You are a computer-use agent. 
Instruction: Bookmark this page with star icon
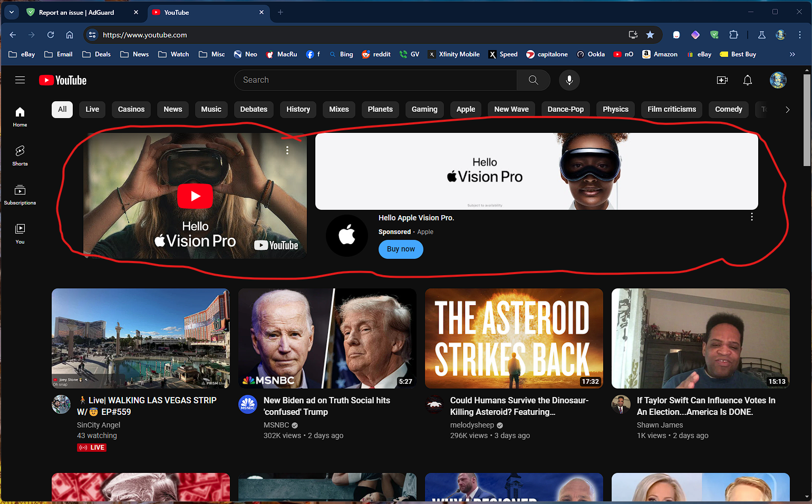tap(650, 35)
